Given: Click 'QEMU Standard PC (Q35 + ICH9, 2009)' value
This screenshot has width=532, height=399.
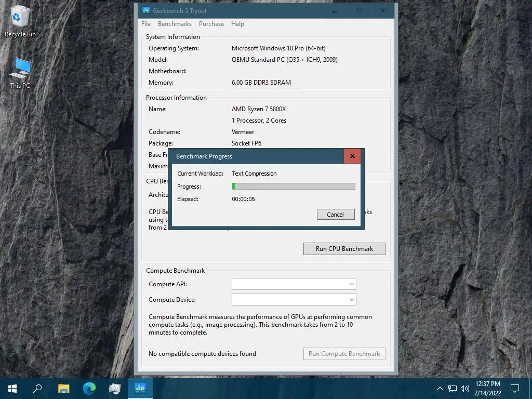Looking at the screenshot, I should 285,60.
